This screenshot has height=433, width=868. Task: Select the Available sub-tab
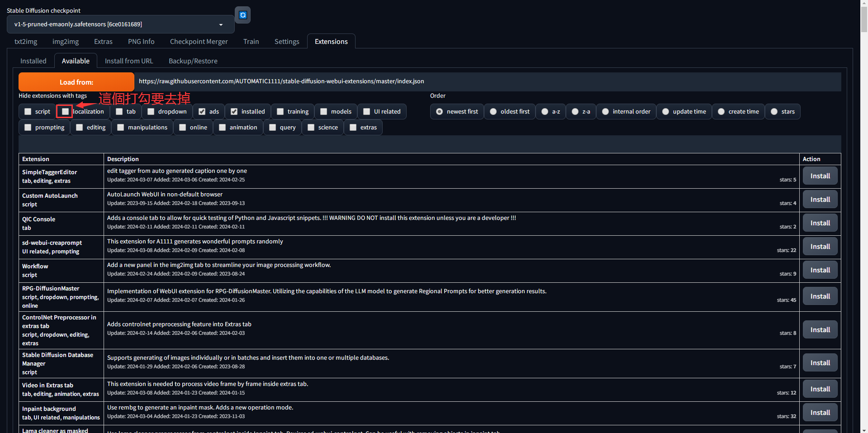tap(76, 61)
